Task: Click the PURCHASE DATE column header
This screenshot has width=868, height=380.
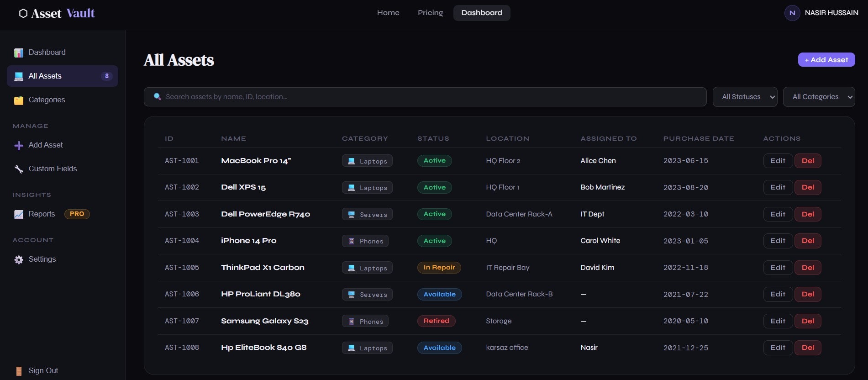Action: point(699,138)
